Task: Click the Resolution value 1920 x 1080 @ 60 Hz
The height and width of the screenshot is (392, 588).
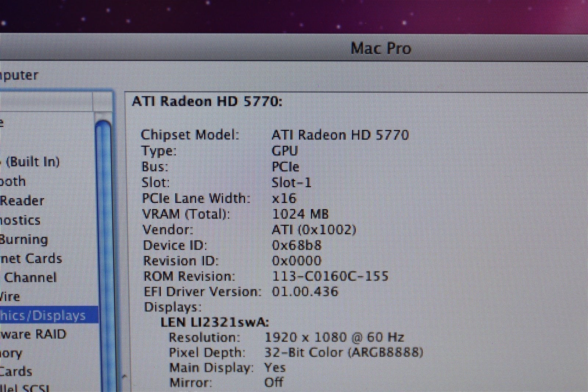Action: [334, 337]
